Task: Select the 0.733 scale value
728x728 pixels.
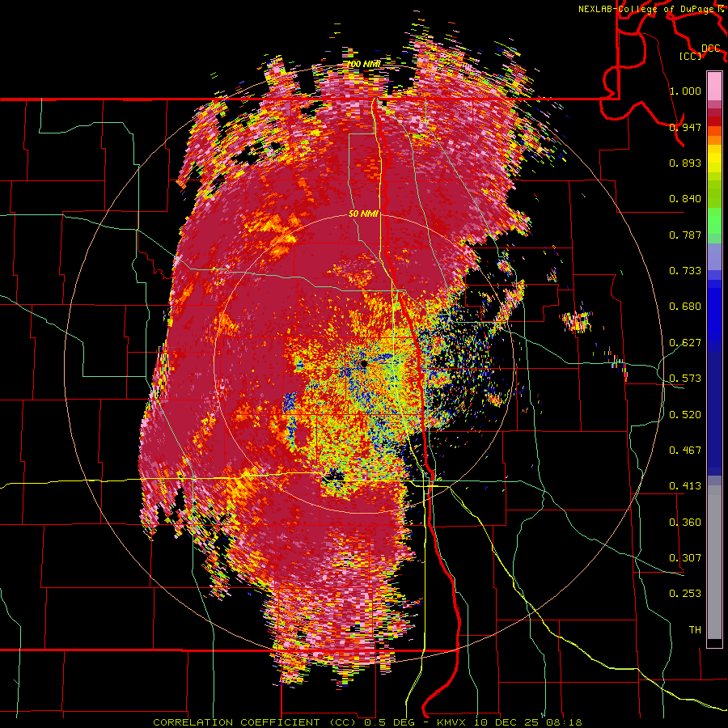Action: click(685, 271)
